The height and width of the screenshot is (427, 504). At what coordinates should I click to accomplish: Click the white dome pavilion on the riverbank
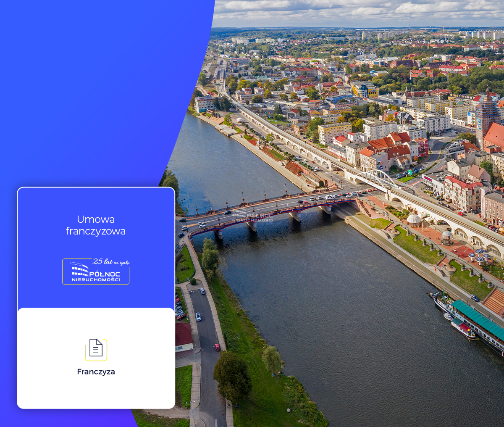coord(414,219)
